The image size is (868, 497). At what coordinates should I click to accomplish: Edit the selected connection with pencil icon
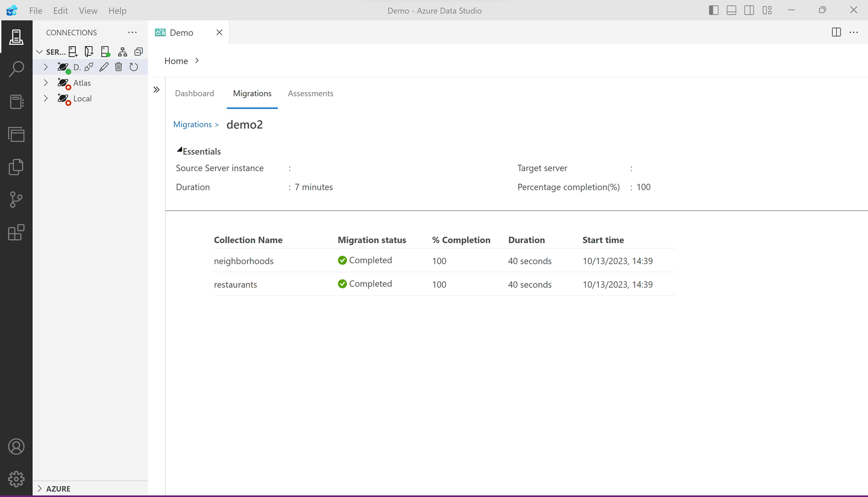(x=104, y=67)
